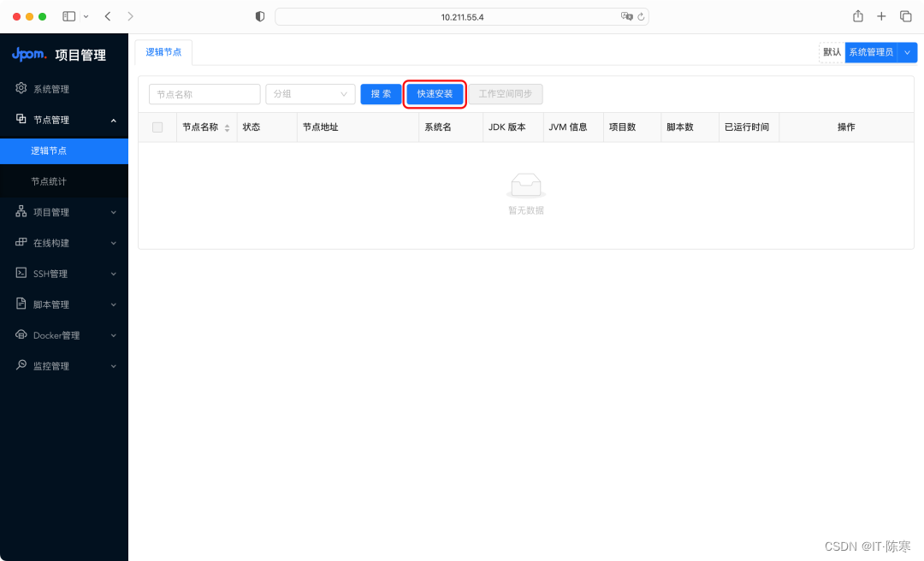This screenshot has height=561, width=924.
Task: Expand the SSH管理 menu chevron
Action: 114,274
